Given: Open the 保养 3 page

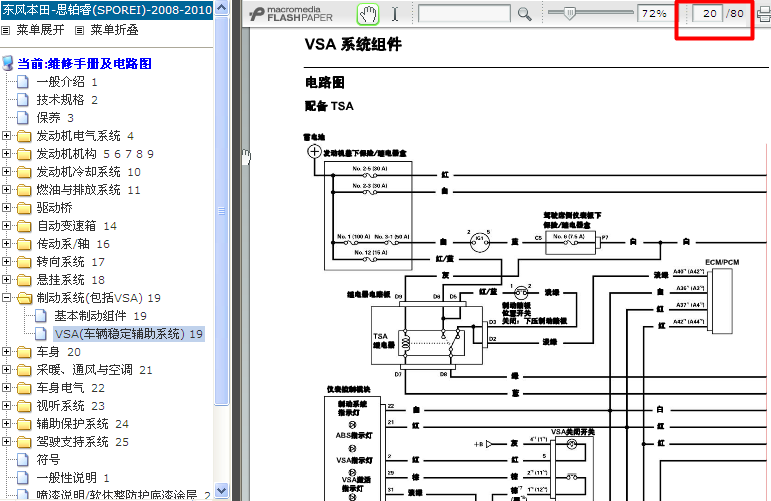Looking at the screenshot, I should pos(55,118).
